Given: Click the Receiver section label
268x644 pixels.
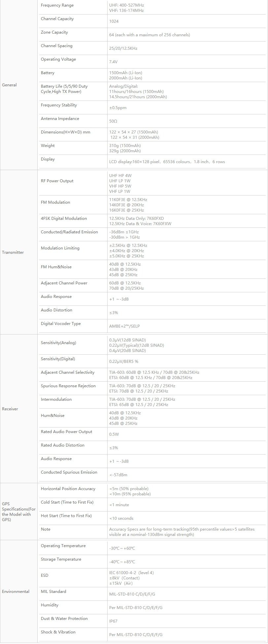Looking at the screenshot, I should pos(10,409).
